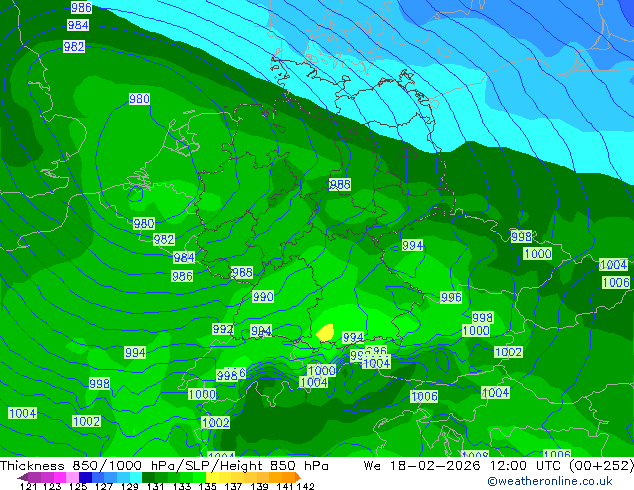This screenshot has width=634, height=490.
Task: Click the 1004 label directly below the Alps 1000
Action: tap(314, 382)
